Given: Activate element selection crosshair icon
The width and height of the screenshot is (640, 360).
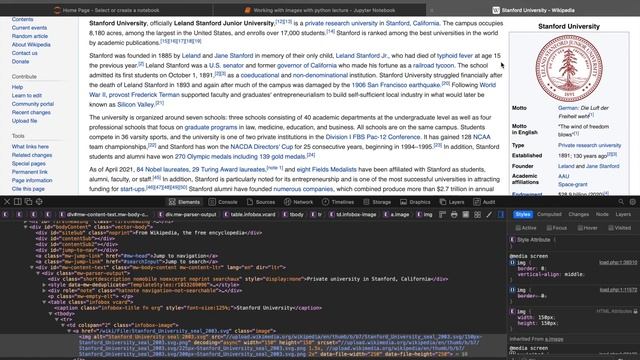Looking at the screenshot, I should coord(39,202).
